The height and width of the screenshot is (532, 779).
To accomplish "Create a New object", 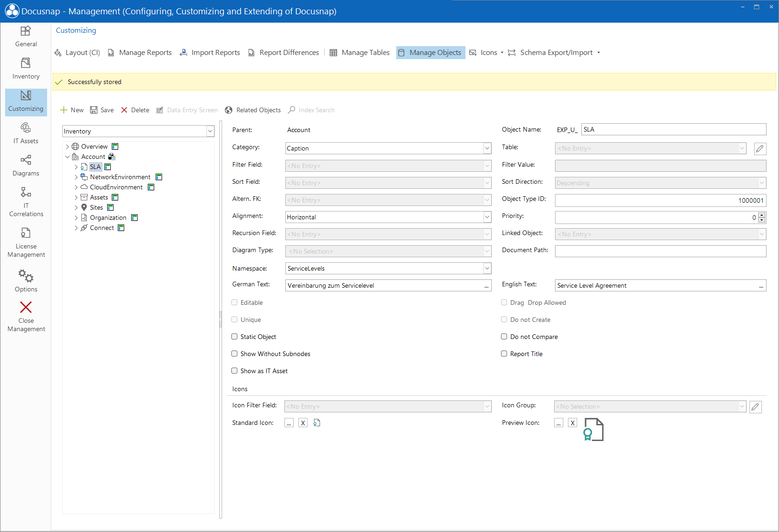I will [72, 110].
